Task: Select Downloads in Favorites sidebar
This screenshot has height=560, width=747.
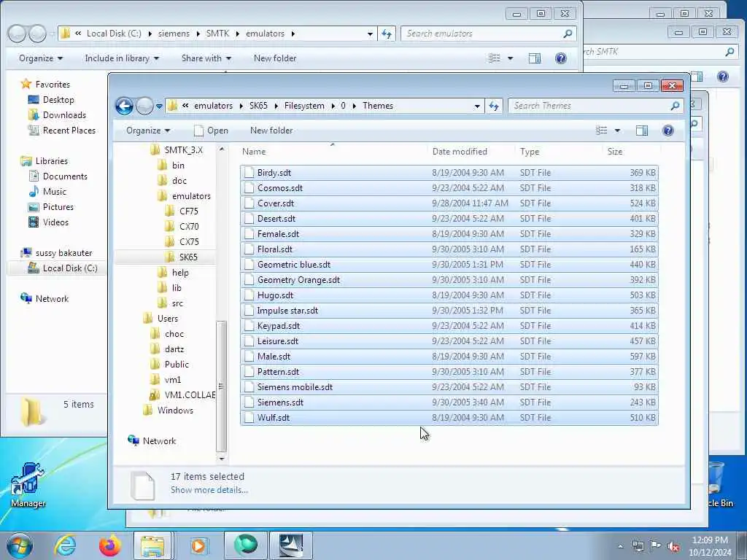Action: [57, 115]
